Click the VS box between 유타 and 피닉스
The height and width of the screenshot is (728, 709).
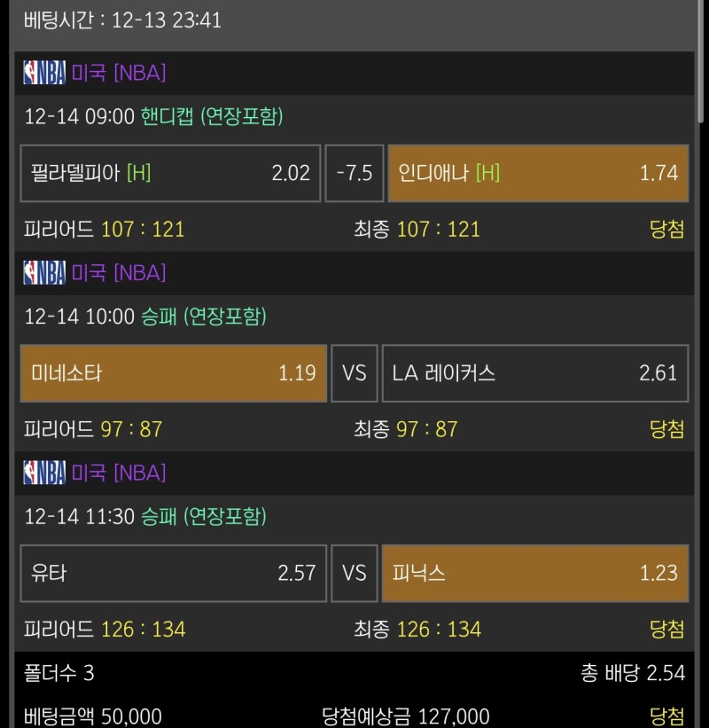point(354,574)
